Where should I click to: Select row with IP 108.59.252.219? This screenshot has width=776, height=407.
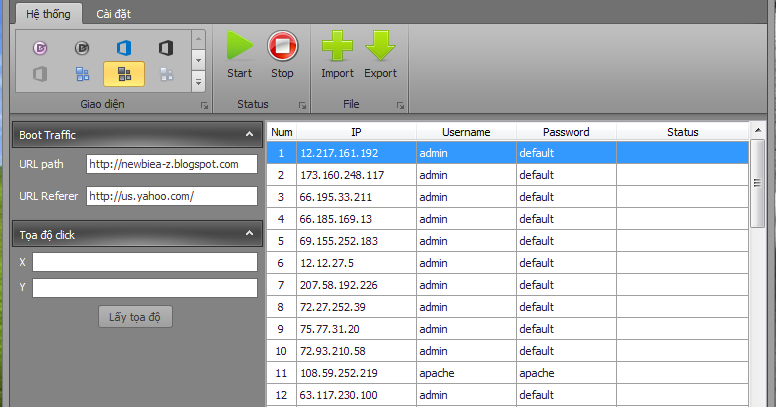(x=507, y=373)
